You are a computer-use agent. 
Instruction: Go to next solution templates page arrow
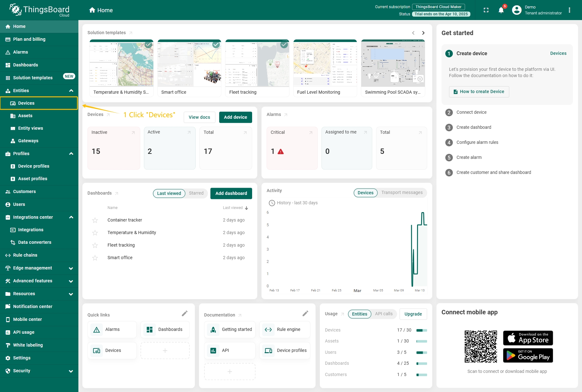click(423, 33)
